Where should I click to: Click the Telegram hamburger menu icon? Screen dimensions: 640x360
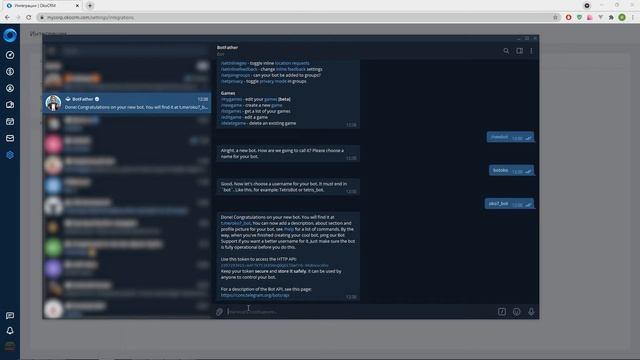(52, 51)
